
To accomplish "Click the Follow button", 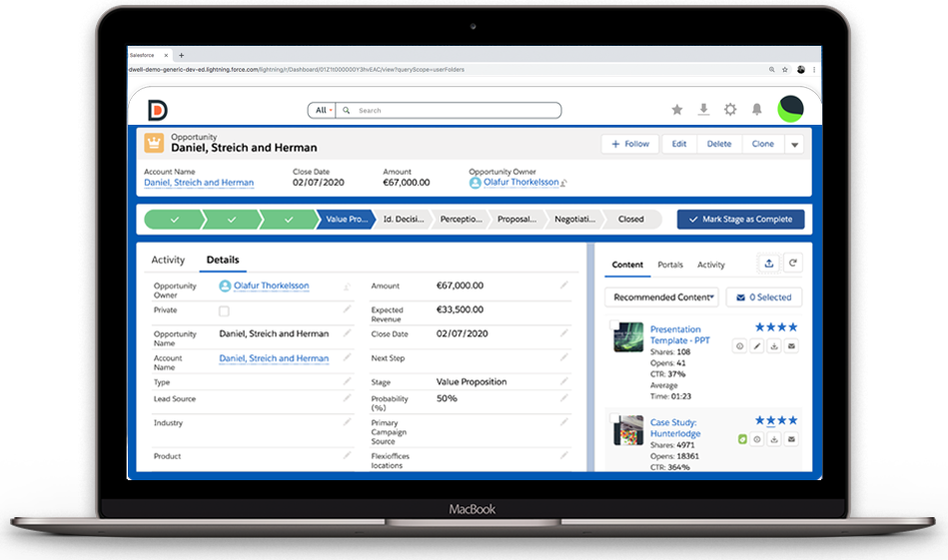I will click(x=630, y=144).
